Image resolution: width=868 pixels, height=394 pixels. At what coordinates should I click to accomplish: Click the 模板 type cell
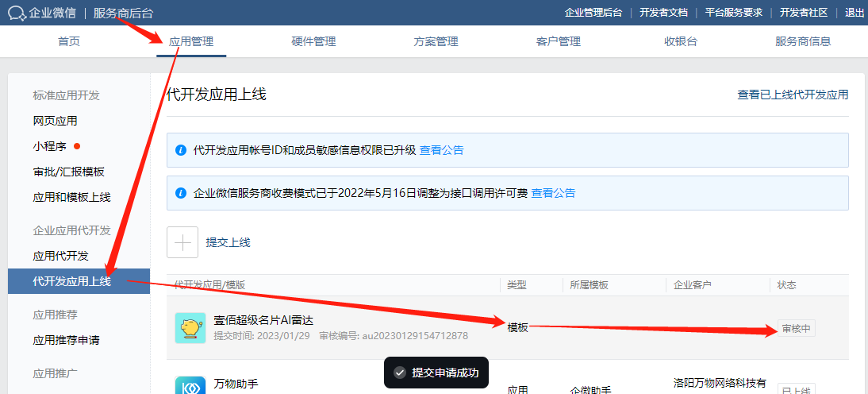[x=518, y=327]
